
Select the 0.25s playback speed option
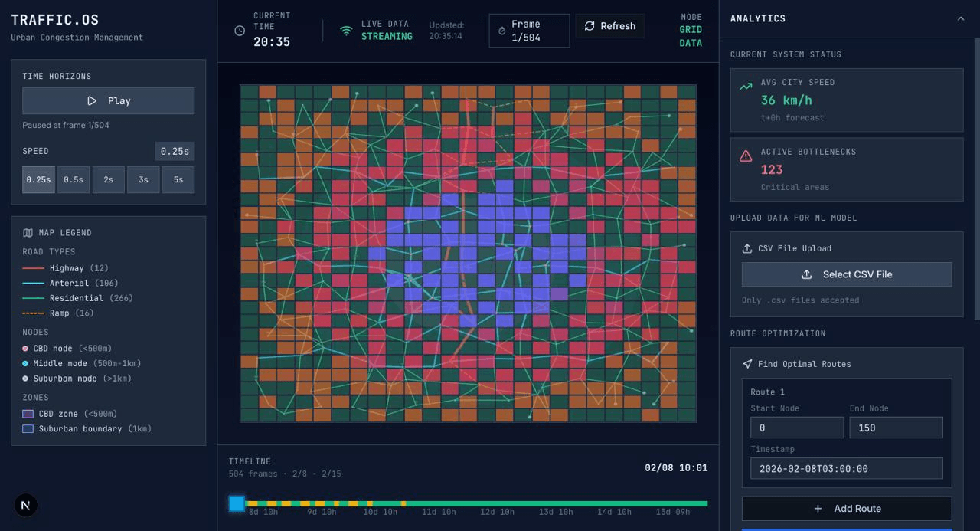[x=38, y=180]
